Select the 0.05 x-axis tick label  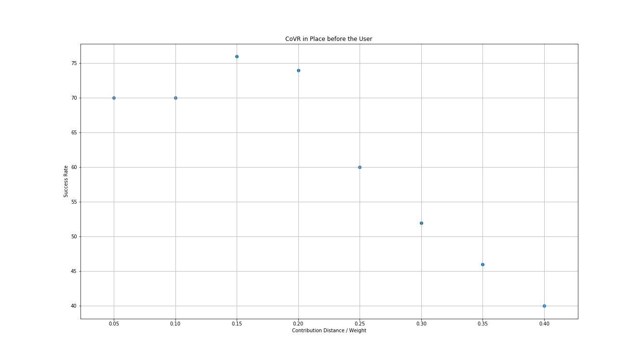coord(114,324)
